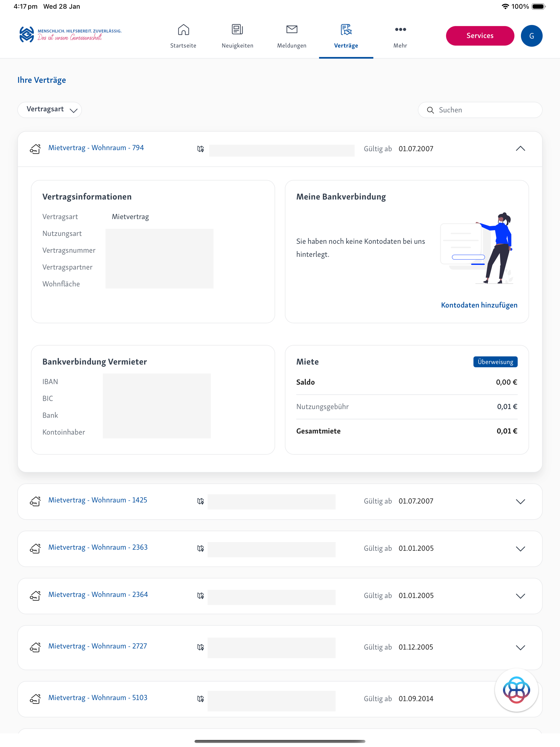Expand contract Wohnraum - 2364
The height and width of the screenshot is (747, 560).
click(x=520, y=596)
